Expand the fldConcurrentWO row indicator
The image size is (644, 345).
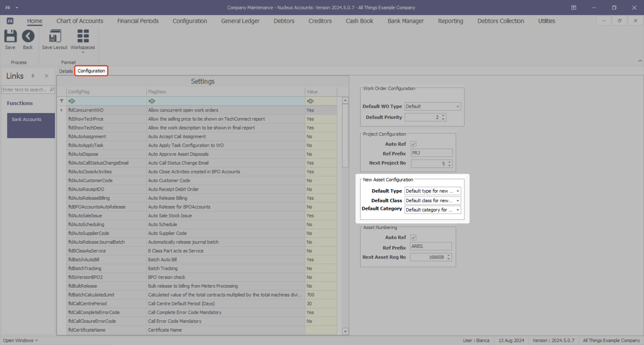tap(61, 110)
